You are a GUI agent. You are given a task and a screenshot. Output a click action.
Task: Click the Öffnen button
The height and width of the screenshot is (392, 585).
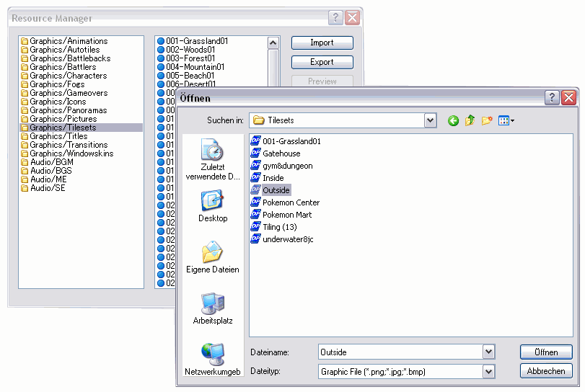tap(546, 352)
